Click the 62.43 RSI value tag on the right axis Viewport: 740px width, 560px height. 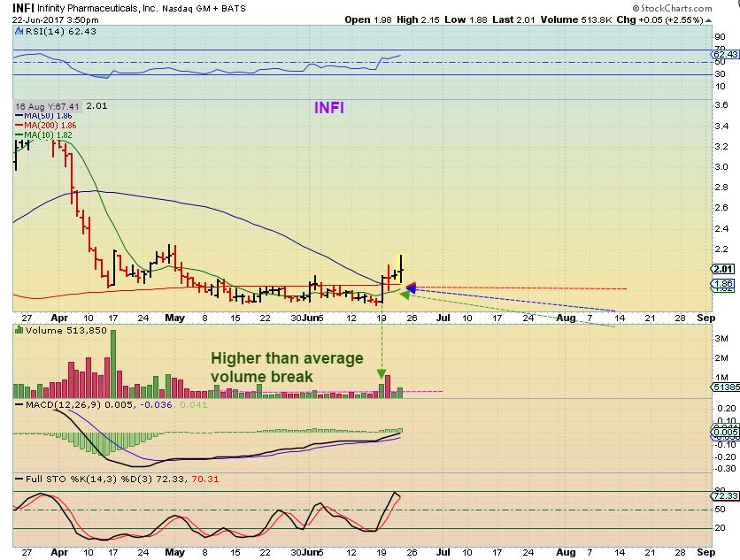click(725, 54)
